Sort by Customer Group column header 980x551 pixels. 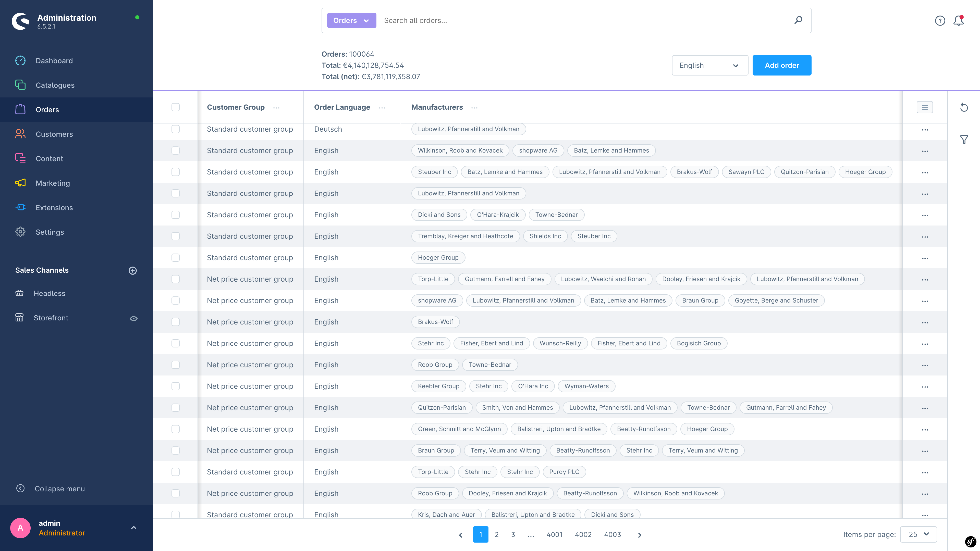(236, 107)
